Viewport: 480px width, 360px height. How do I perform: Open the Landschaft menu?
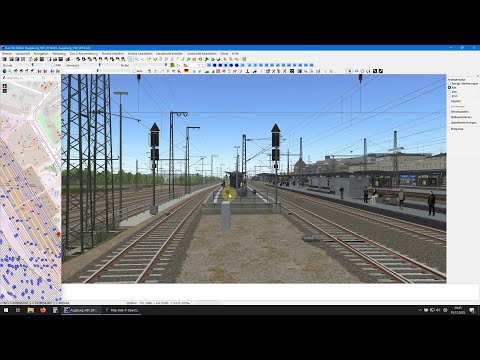click(x=23, y=53)
